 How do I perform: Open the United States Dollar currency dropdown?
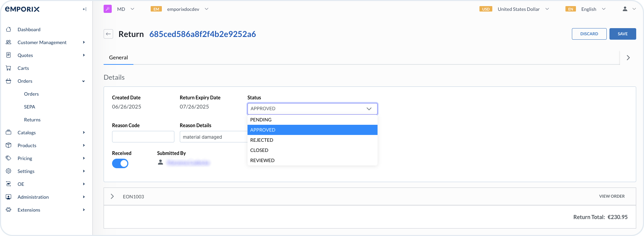pos(523,9)
